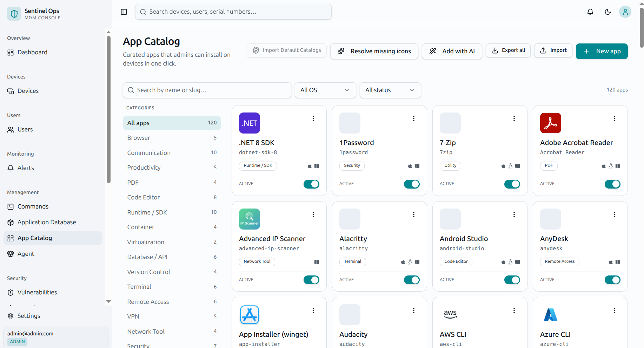Disable the .NET 8 SDK active toggle
The height and width of the screenshot is (348, 644).
click(x=311, y=184)
